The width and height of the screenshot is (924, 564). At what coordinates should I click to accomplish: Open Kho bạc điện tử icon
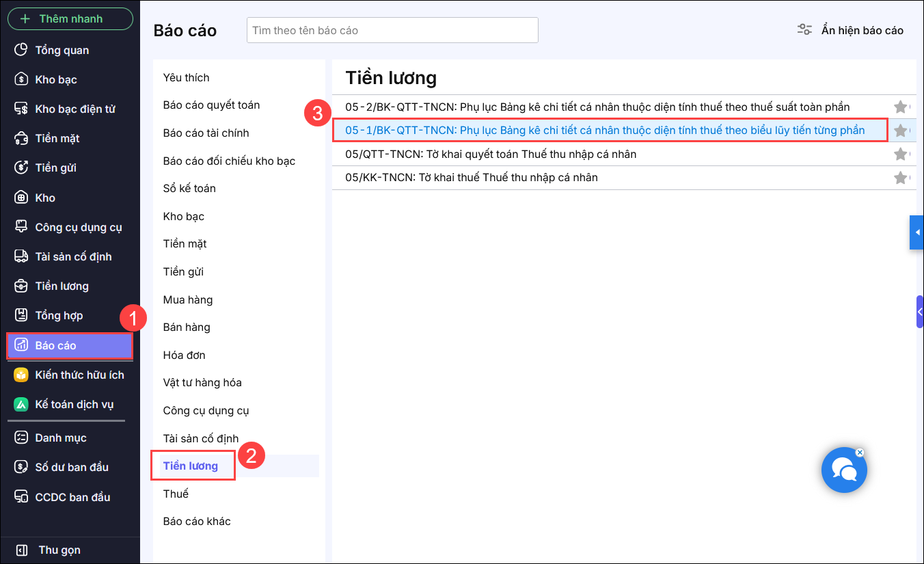click(x=22, y=109)
